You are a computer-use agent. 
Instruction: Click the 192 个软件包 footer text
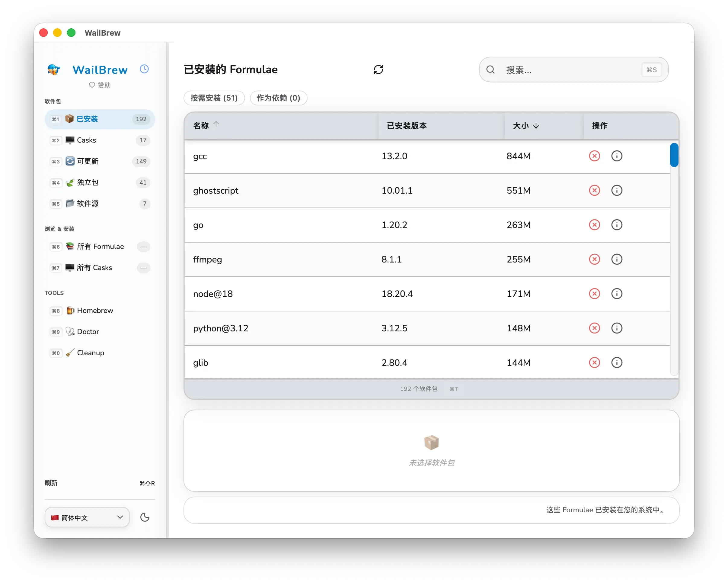pos(419,389)
